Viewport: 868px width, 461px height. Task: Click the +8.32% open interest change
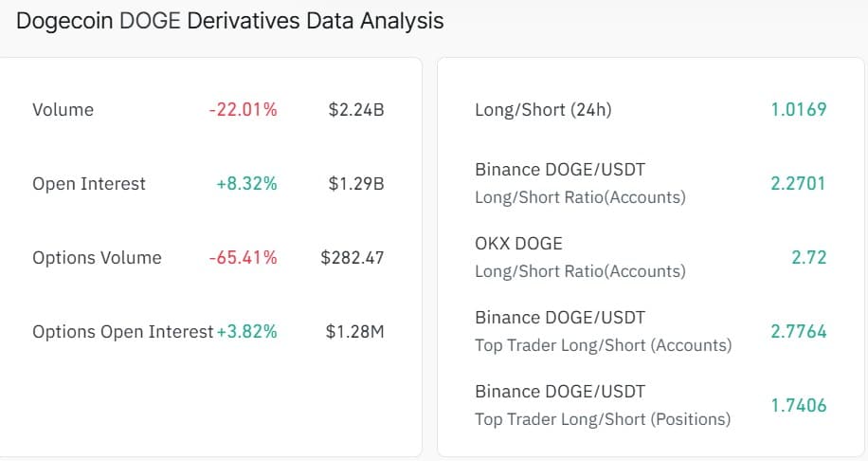pos(246,184)
